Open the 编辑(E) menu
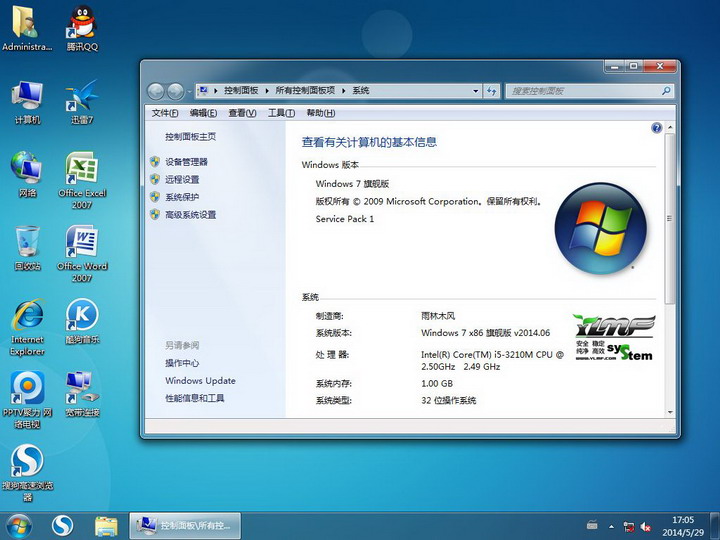The height and width of the screenshot is (540, 720). [x=203, y=113]
